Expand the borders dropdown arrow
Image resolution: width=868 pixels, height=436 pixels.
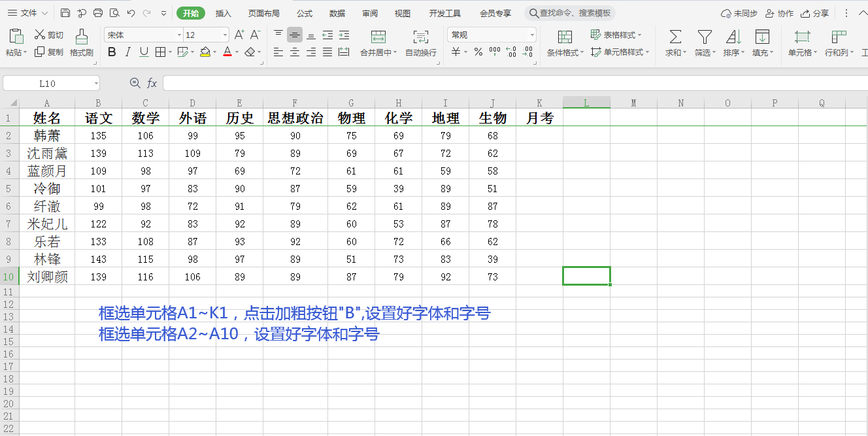(170, 52)
